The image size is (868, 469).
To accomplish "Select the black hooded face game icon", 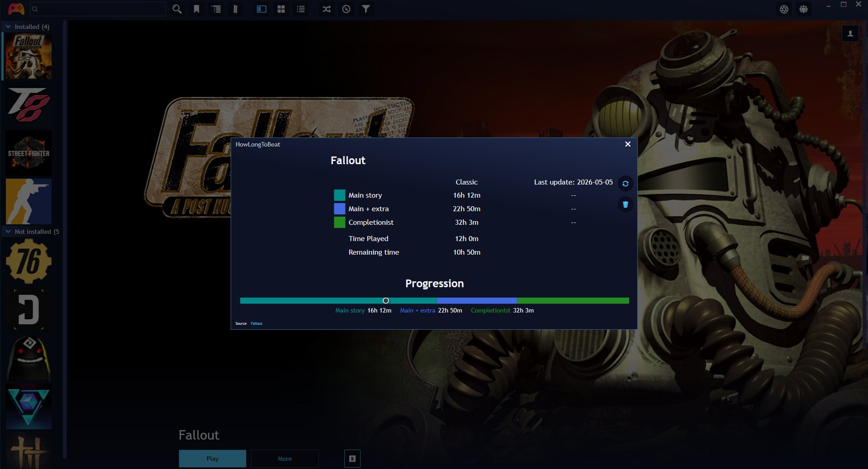I will 28,358.
